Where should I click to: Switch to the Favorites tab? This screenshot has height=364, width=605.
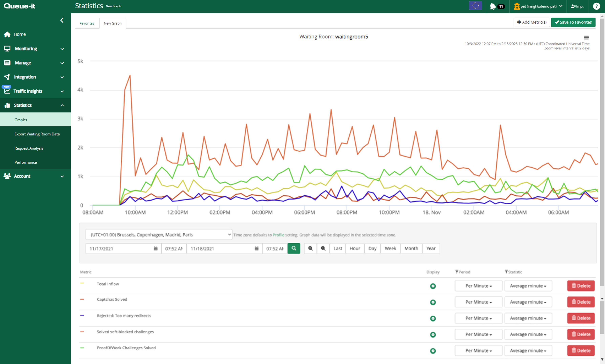pos(87,23)
